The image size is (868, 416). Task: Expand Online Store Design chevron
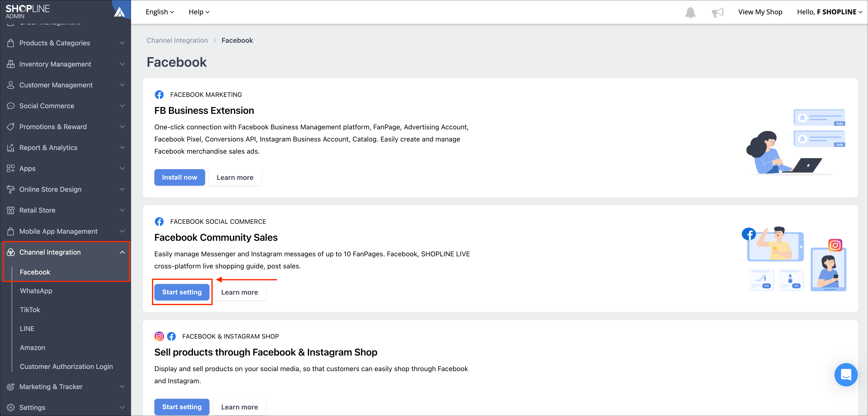pos(122,189)
